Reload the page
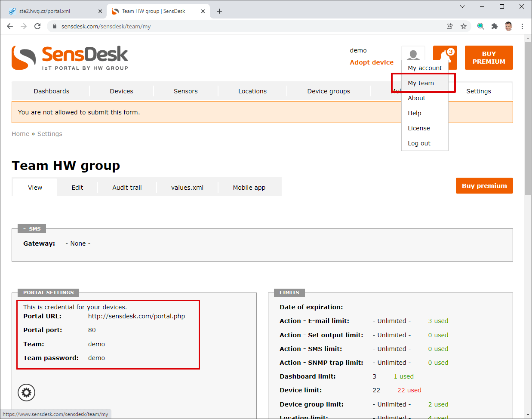This screenshot has height=419, width=532. pyautogui.click(x=37, y=26)
